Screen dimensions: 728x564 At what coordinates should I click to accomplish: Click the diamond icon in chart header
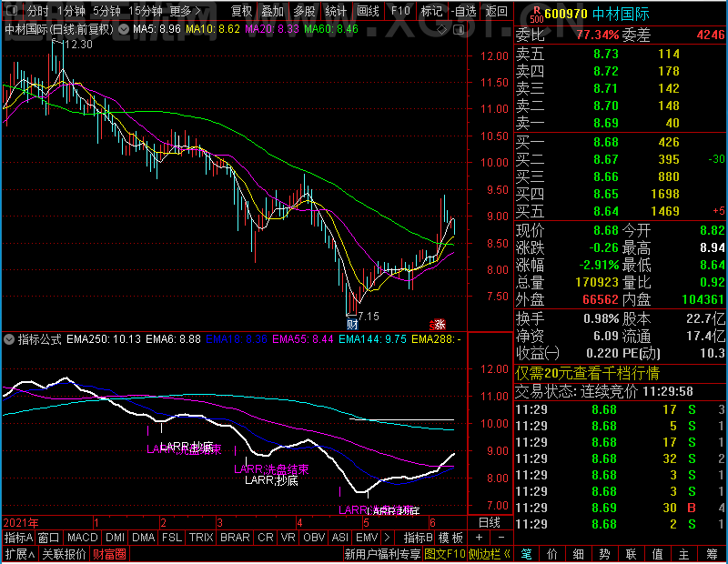pyautogui.click(x=442, y=30)
